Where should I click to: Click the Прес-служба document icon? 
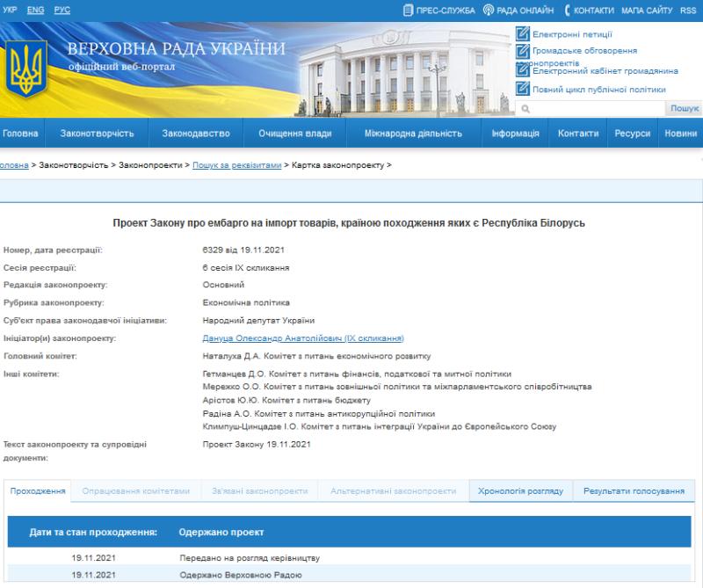tap(408, 11)
